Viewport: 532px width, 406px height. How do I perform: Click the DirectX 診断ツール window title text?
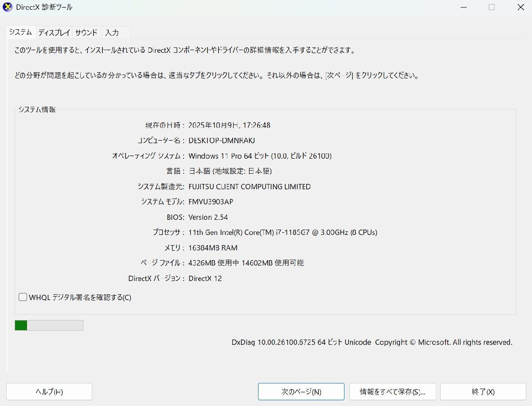(x=44, y=7)
